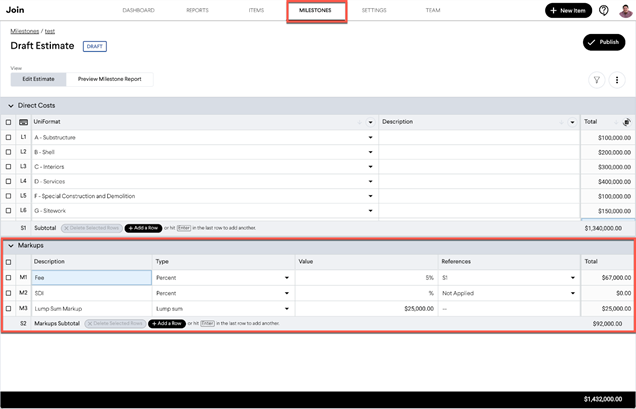Select the $400,000.00 total for Services
This screenshot has height=409, width=636.
pos(614,182)
